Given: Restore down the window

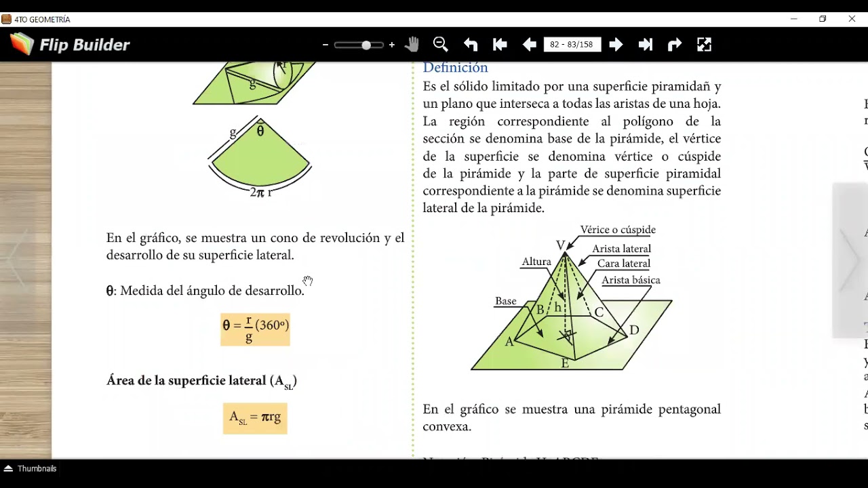Looking at the screenshot, I should tap(823, 19).
